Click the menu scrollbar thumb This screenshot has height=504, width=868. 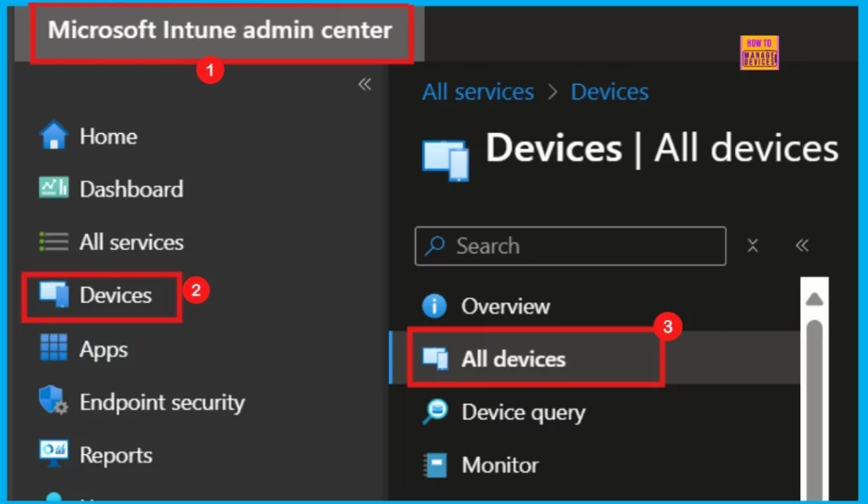click(815, 409)
